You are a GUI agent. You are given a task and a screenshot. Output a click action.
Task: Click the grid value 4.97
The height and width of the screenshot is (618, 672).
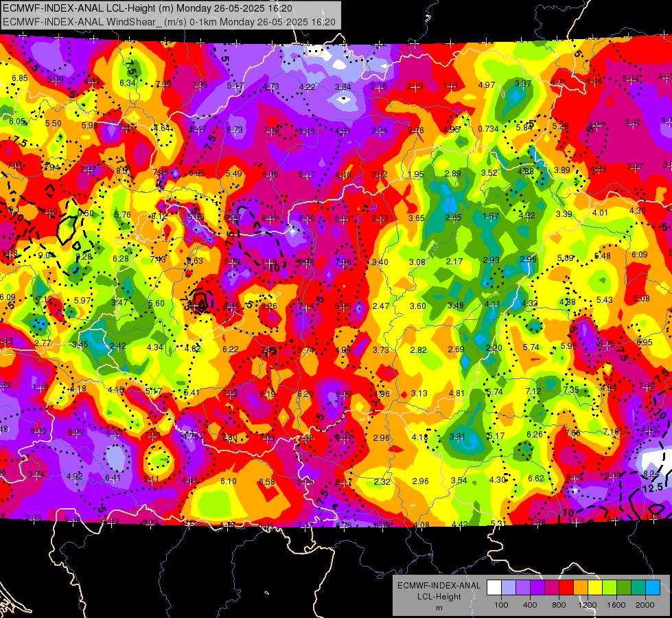click(487, 85)
